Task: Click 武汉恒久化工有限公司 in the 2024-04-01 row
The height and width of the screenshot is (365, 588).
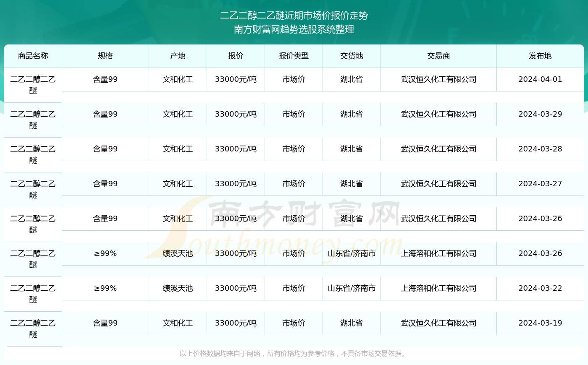Action: click(x=438, y=79)
